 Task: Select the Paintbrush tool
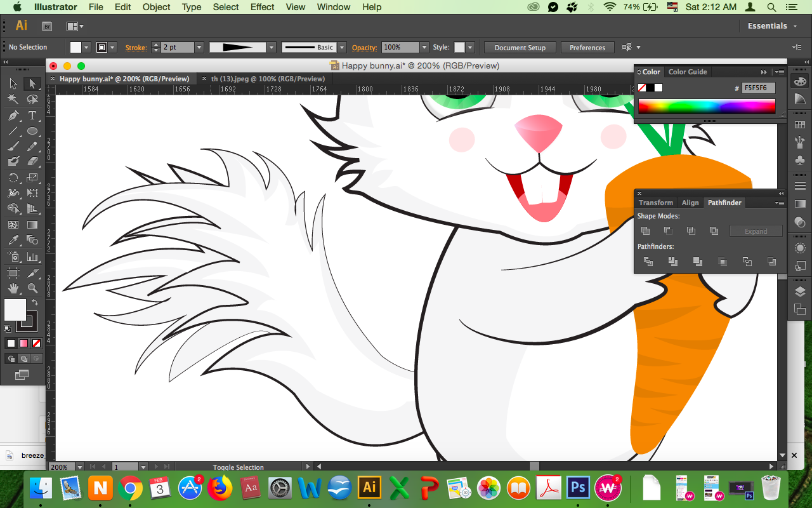(x=13, y=147)
